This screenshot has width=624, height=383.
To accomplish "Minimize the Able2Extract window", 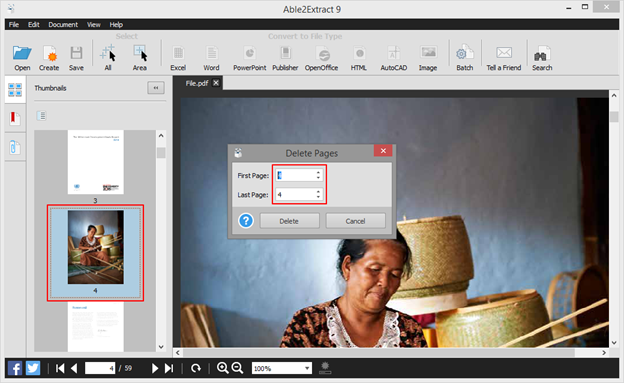I will pyautogui.click(x=569, y=8).
